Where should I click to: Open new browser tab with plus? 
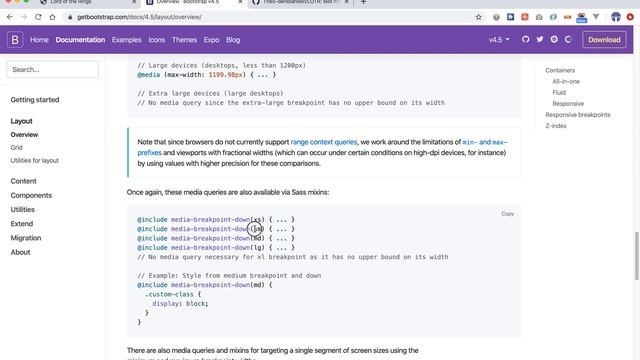363,2
